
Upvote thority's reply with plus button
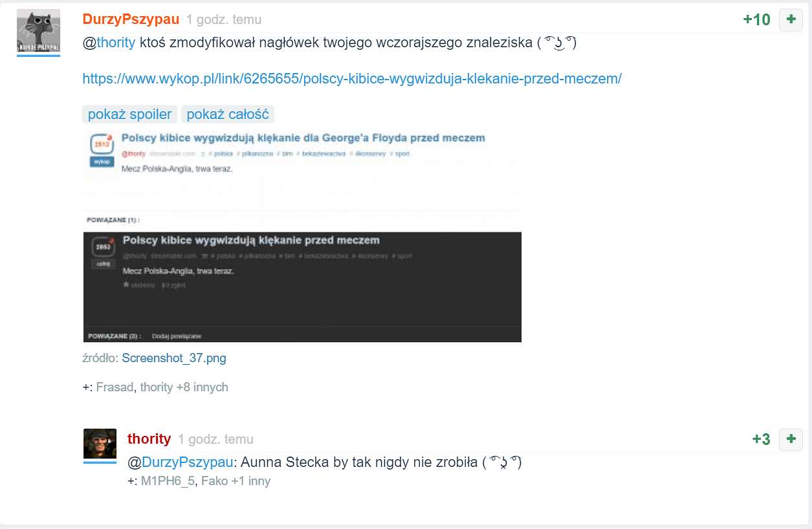791,439
